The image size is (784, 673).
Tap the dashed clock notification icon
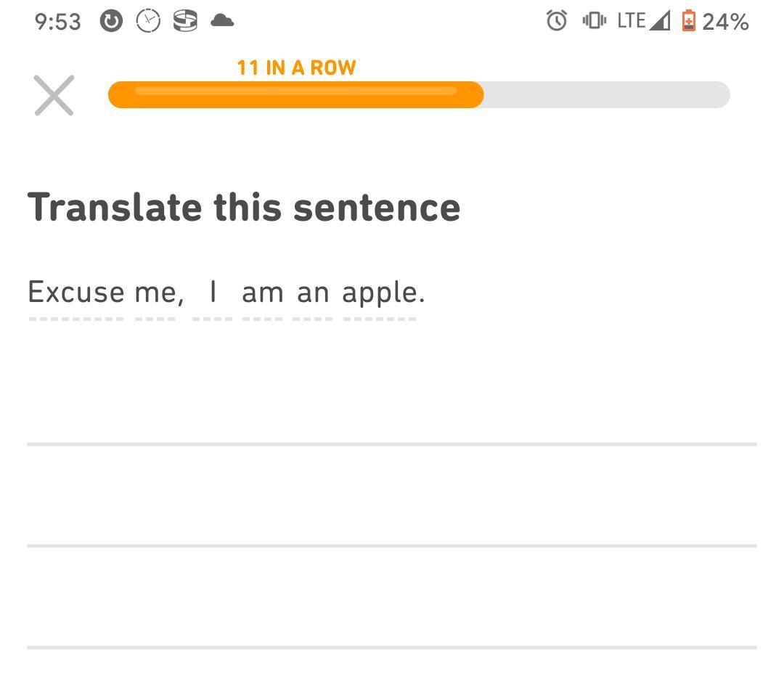tap(149, 21)
